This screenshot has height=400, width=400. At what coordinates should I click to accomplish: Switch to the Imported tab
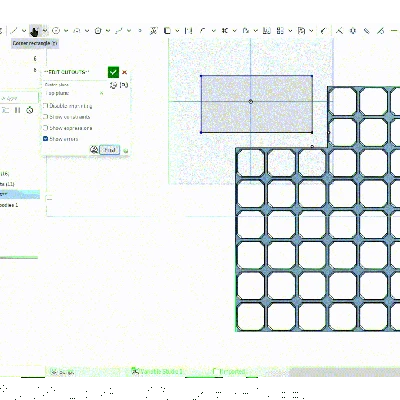pos(229,371)
